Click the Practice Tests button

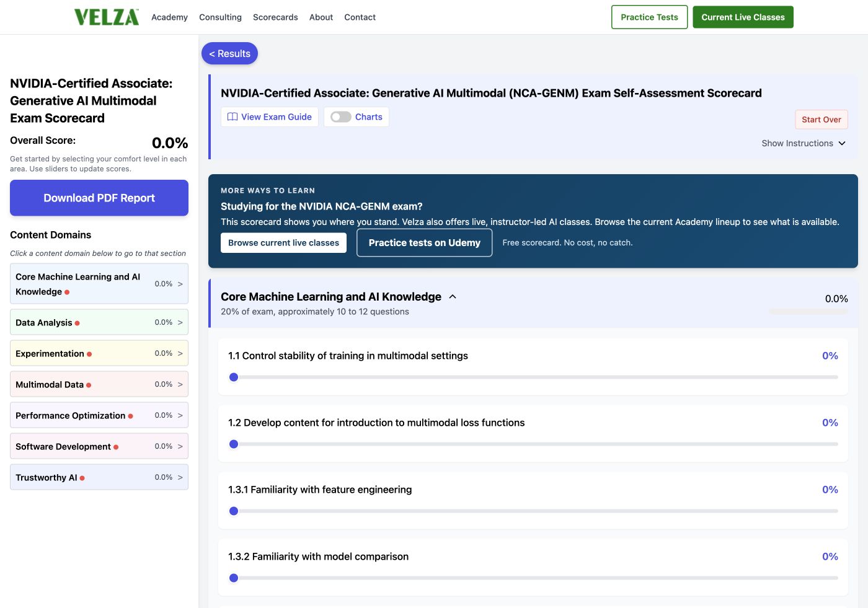[649, 17]
